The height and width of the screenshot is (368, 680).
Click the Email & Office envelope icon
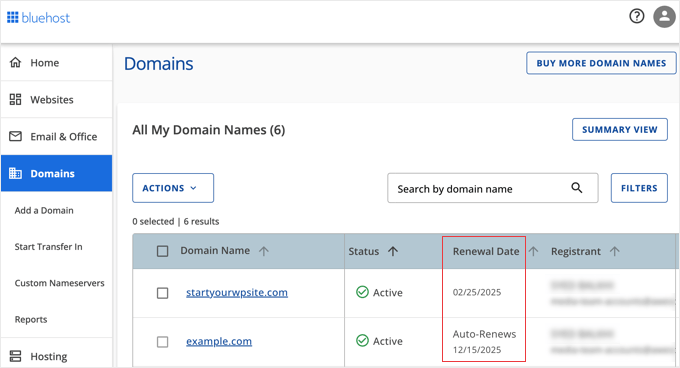click(x=16, y=136)
